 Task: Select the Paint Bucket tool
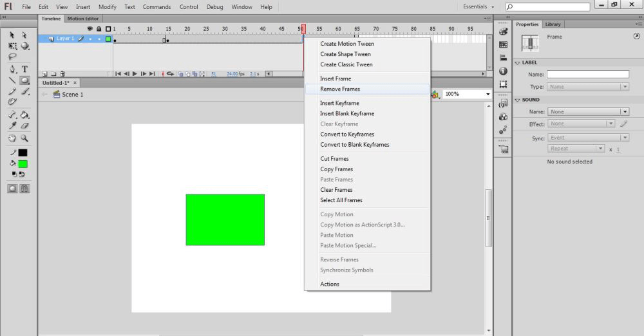pos(25,115)
